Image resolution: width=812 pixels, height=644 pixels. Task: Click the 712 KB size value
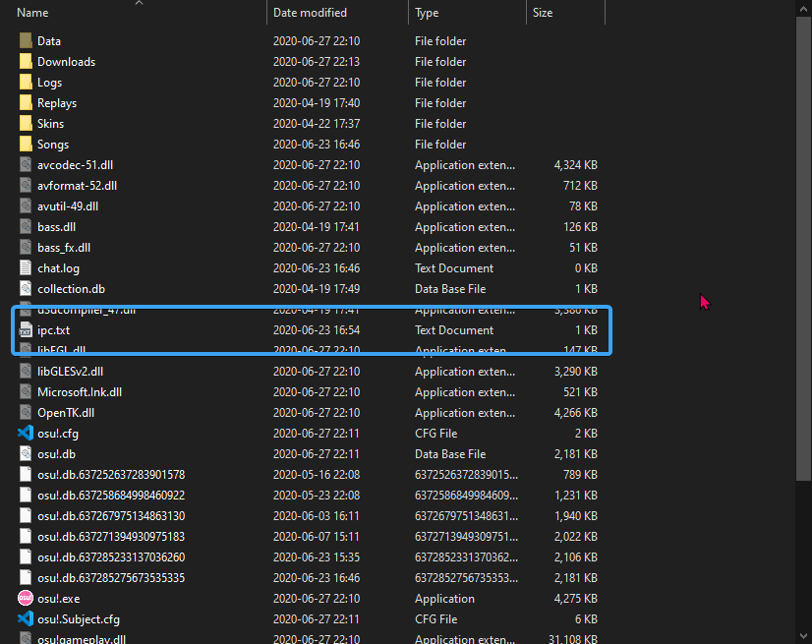pyautogui.click(x=581, y=186)
